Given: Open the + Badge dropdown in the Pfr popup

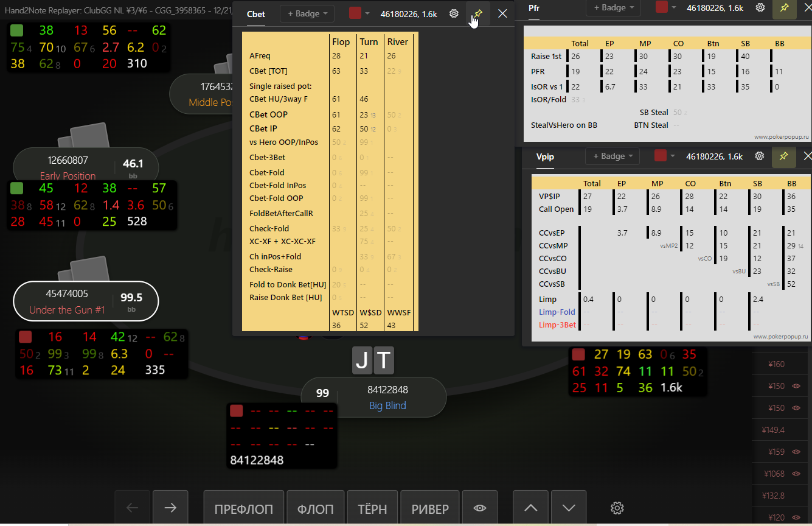Looking at the screenshot, I should [x=613, y=7].
